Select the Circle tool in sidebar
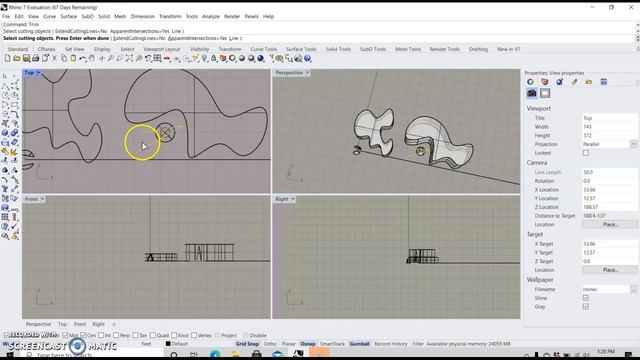Screen dimensions: 640x360 pyautogui.click(x=5, y=96)
